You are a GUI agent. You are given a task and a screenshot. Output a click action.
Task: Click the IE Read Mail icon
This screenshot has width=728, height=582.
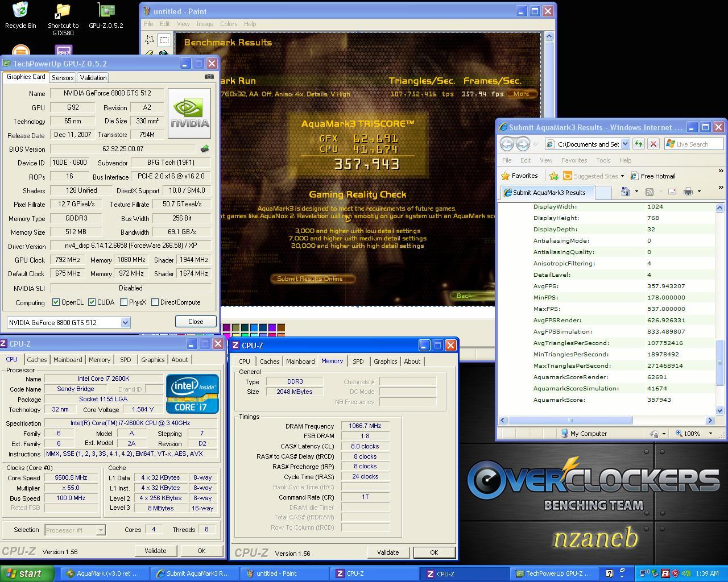point(672,192)
